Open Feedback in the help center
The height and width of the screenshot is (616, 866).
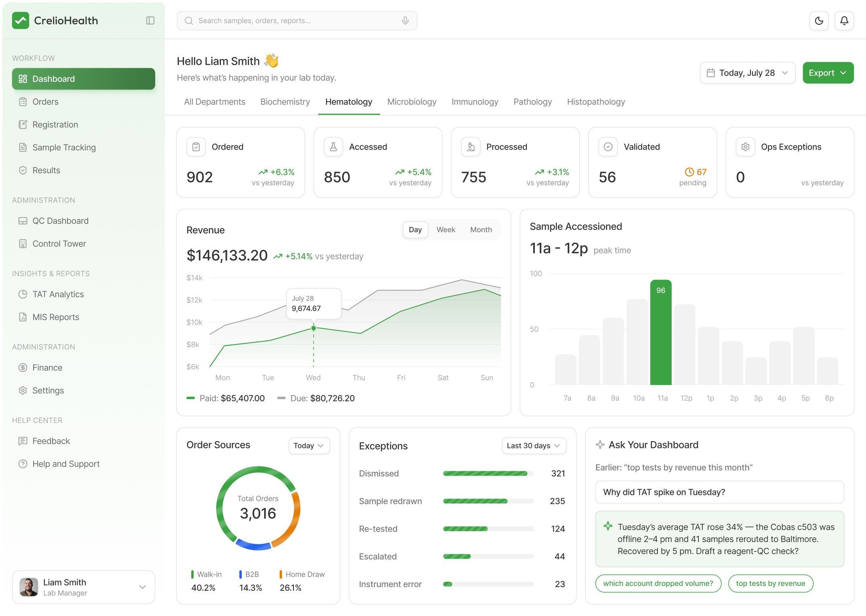[83, 441]
